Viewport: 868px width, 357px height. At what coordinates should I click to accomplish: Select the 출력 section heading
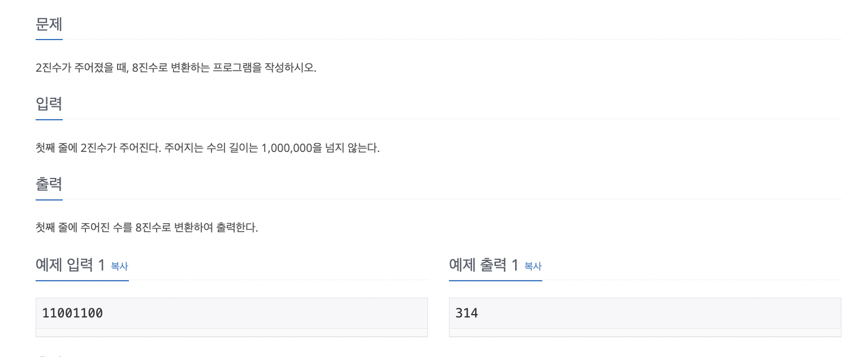(x=49, y=185)
